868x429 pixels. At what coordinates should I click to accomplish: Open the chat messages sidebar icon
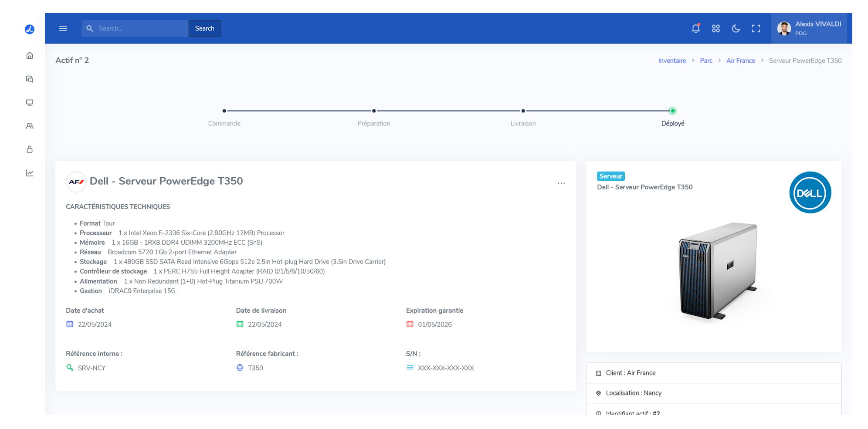(x=30, y=79)
